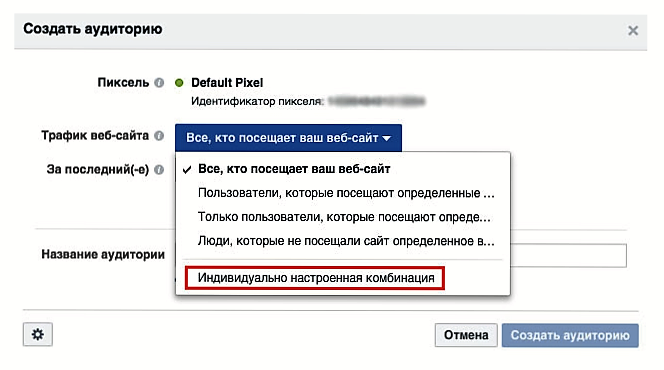Viewport: 664px width, 370px height.
Task: Click the audience name input field
Action: tap(568, 255)
